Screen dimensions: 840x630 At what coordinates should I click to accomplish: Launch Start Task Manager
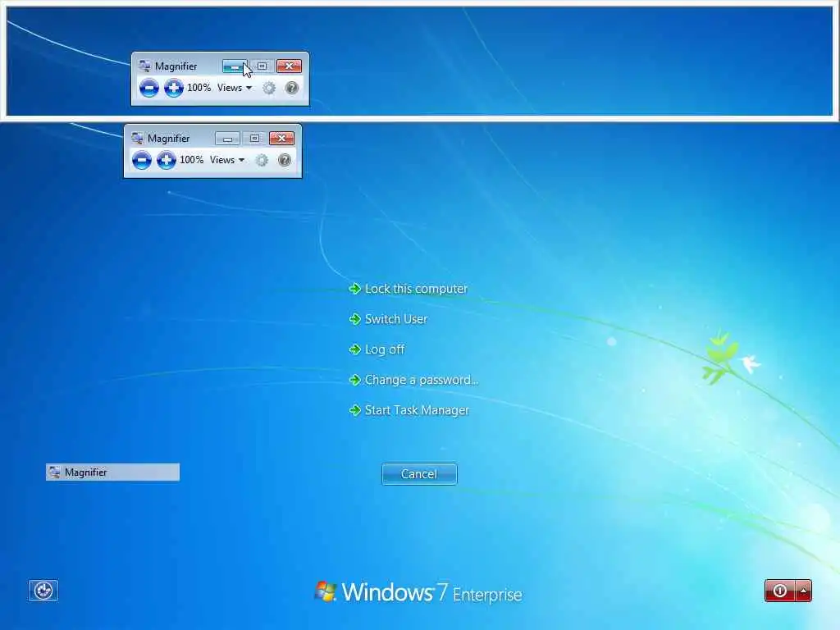point(409,410)
